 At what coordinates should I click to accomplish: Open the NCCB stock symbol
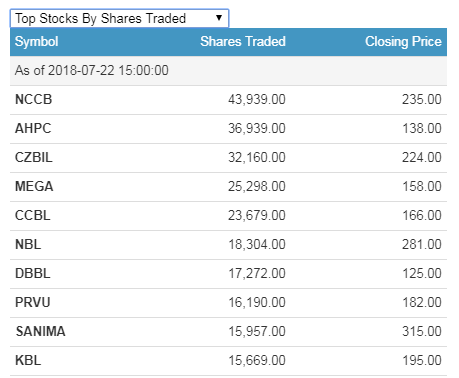click(34, 100)
